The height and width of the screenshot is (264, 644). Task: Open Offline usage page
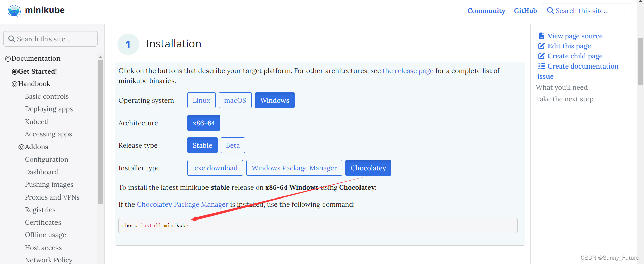(x=45, y=235)
